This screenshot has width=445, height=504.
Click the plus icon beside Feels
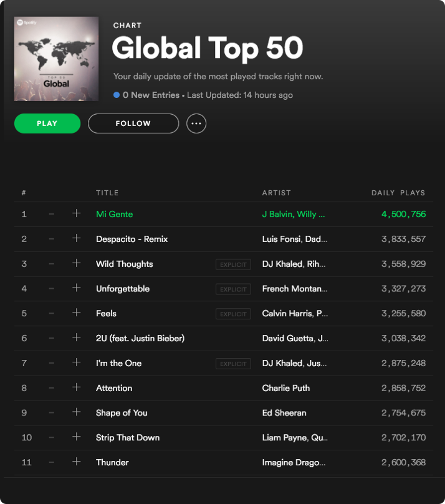coord(77,313)
